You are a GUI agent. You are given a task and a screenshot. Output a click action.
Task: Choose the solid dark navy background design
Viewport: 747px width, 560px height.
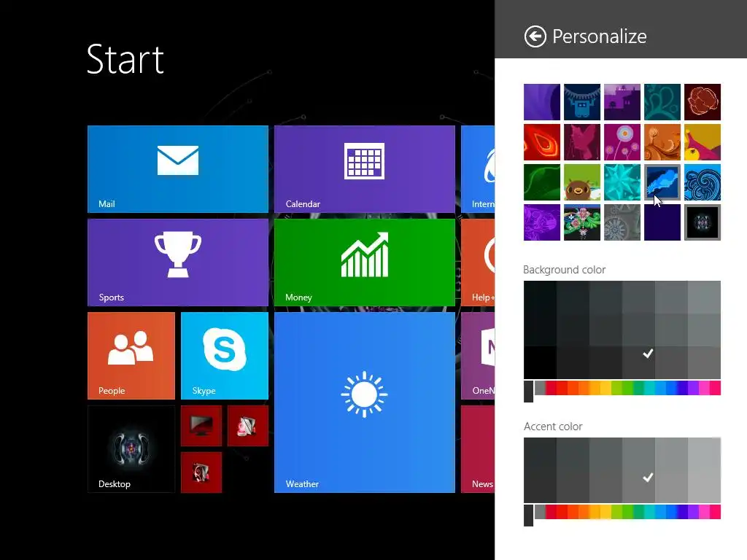pyautogui.click(x=662, y=222)
